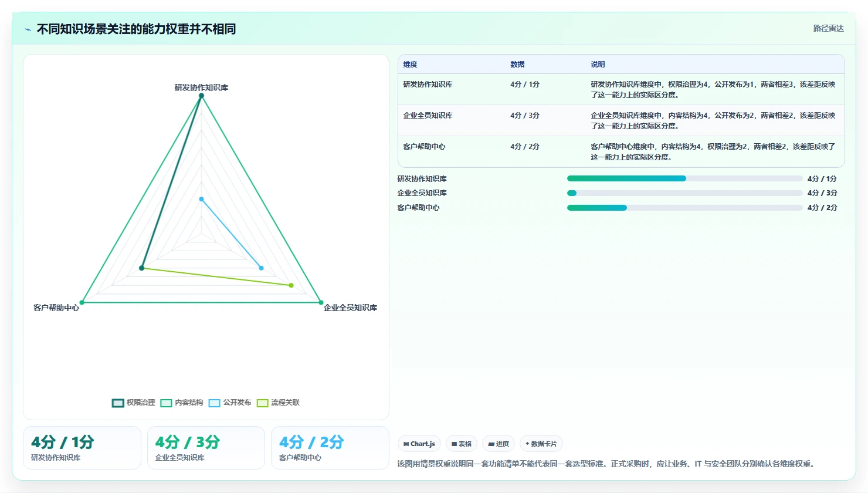Click 研发协作知识库 progress bar
The height and width of the screenshot is (493, 868).
coord(684,178)
